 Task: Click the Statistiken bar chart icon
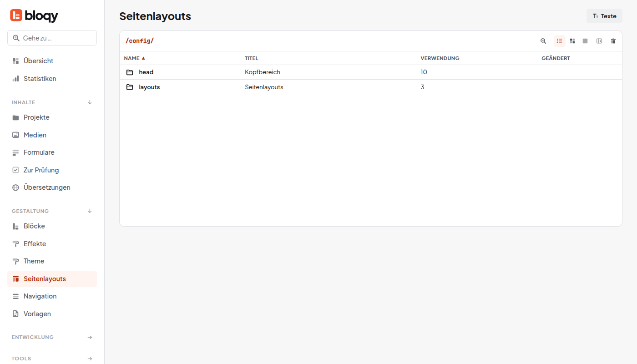click(x=15, y=79)
